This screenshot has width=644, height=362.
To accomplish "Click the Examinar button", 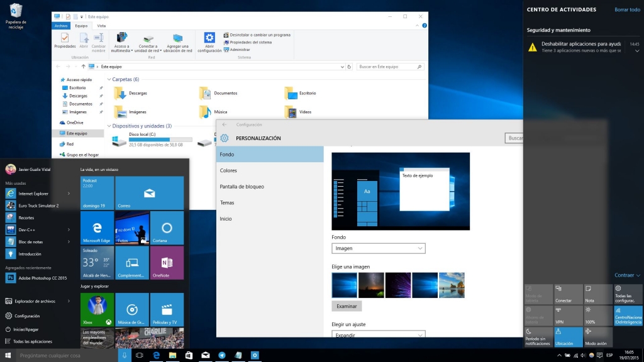I will click(347, 306).
